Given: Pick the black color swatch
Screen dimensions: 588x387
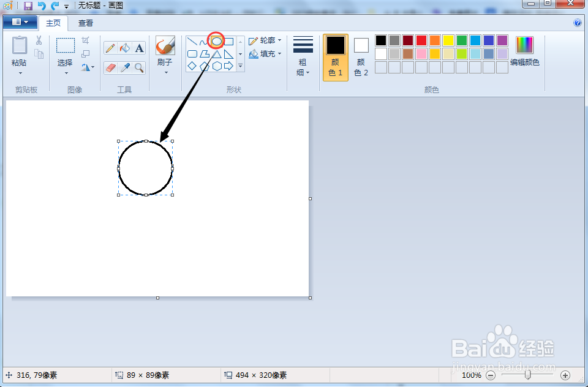Looking at the screenshot, I should 381,40.
